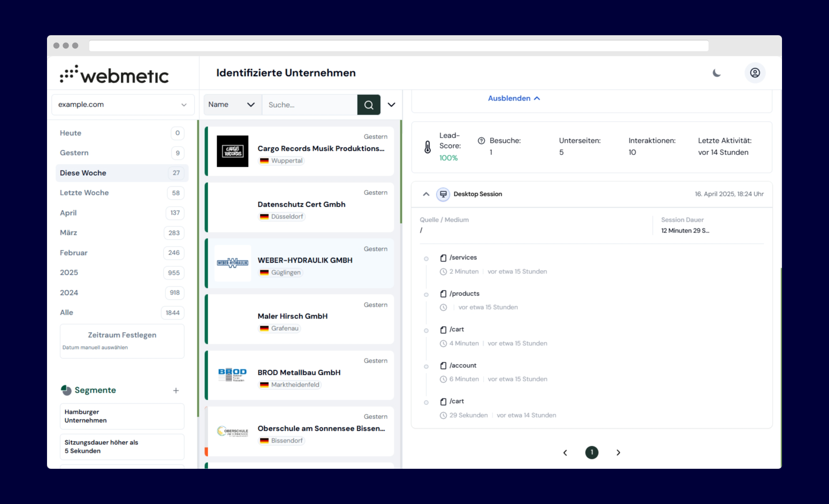Click the Ausblenden link

(514, 98)
